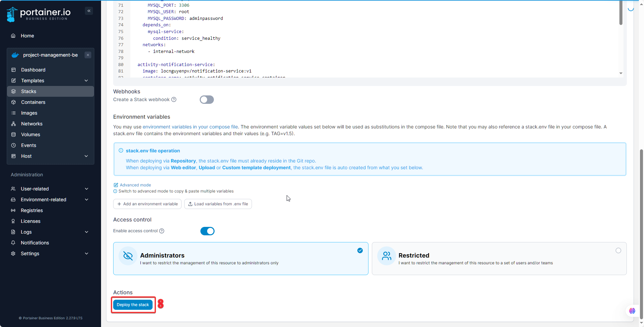Select the Restricted access radio button
This screenshot has height=327, width=644.
(x=618, y=250)
